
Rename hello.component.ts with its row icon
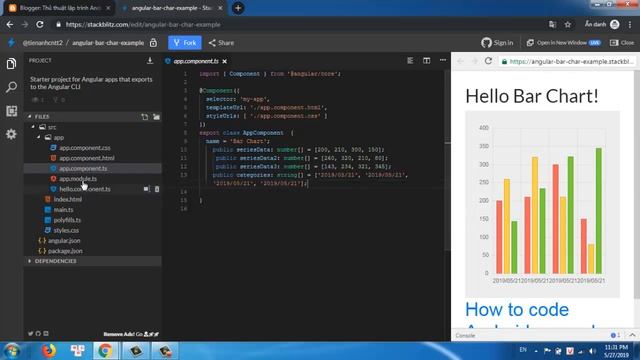point(147,189)
